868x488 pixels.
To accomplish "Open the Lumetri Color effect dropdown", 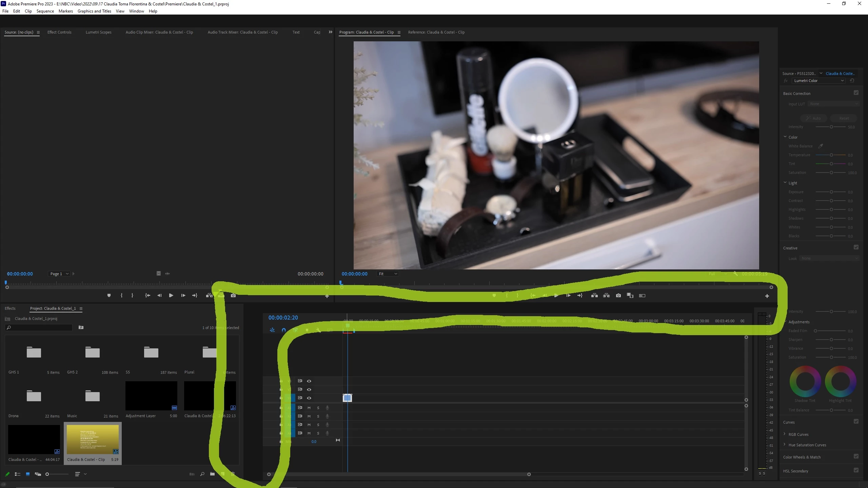I will pos(819,81).
